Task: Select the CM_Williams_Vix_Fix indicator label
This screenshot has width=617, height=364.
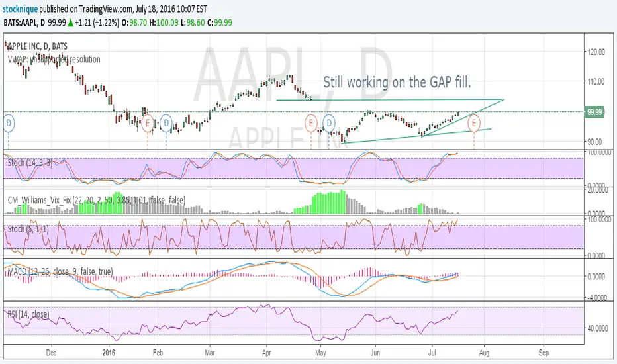Action: click(x=97, y=200)
